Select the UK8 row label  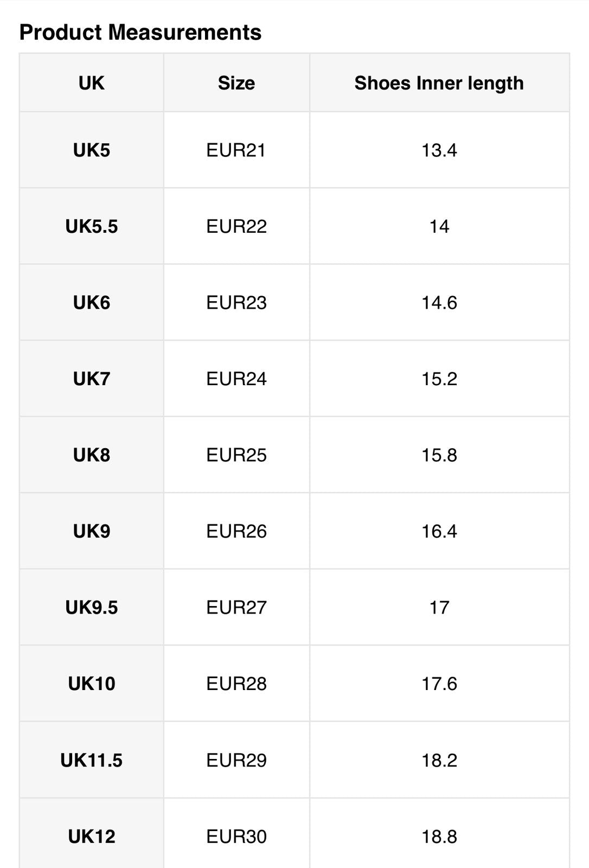click(x=92, y=455)
